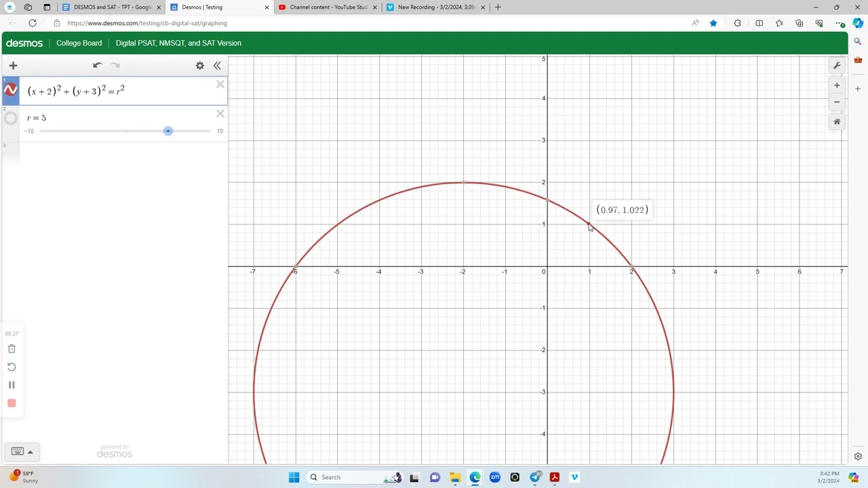Click the College Board header label
The width and height of the screenshot is (868, 488).
coord(79,43)
